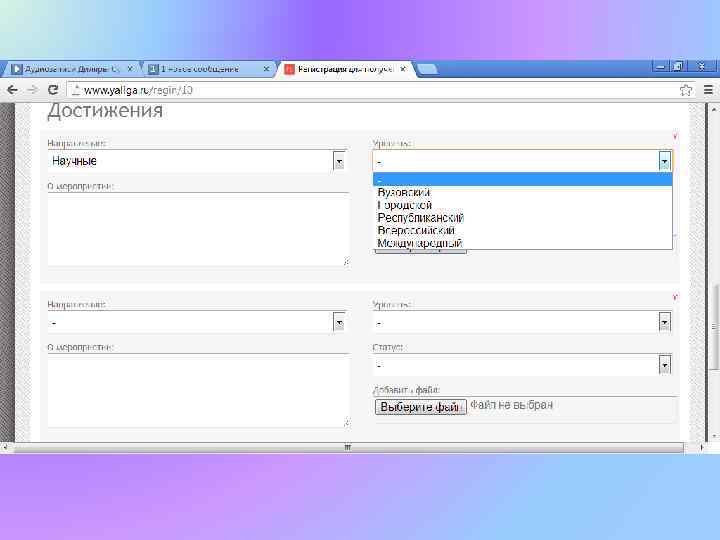Screen dimensions: 720x540
Task: Open the second direction dropdown
Action: point(197,323)
